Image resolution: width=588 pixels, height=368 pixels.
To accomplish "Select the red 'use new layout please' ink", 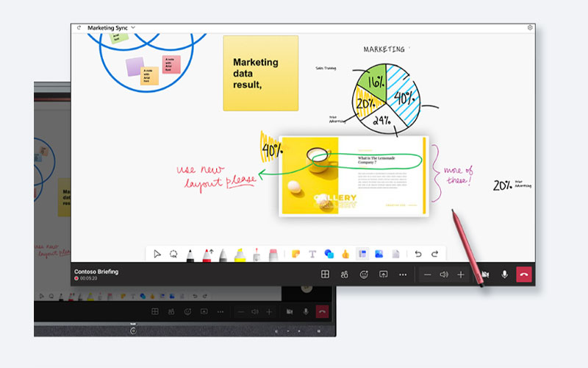I will (217, 177).
